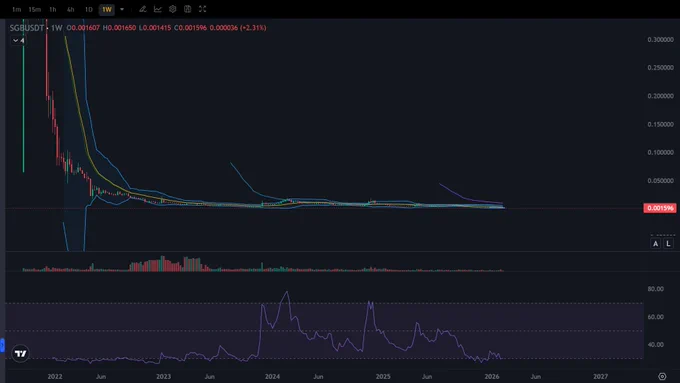
Task: Click the 0.100000 price axis label
Action: click(660, 152)
